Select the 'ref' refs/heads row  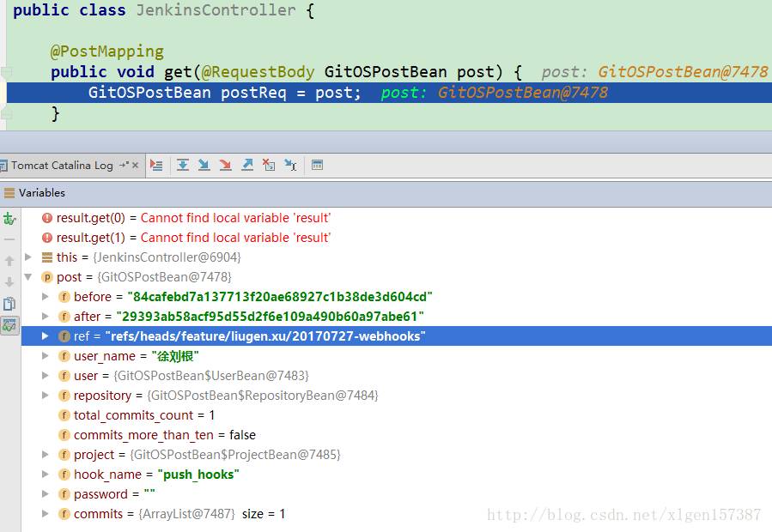point(397,336)
